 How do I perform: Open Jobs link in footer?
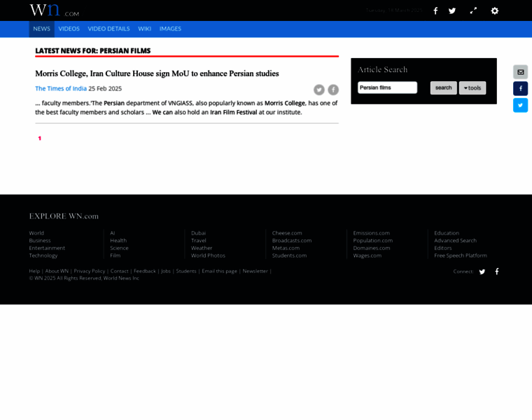tap(166, 271)
